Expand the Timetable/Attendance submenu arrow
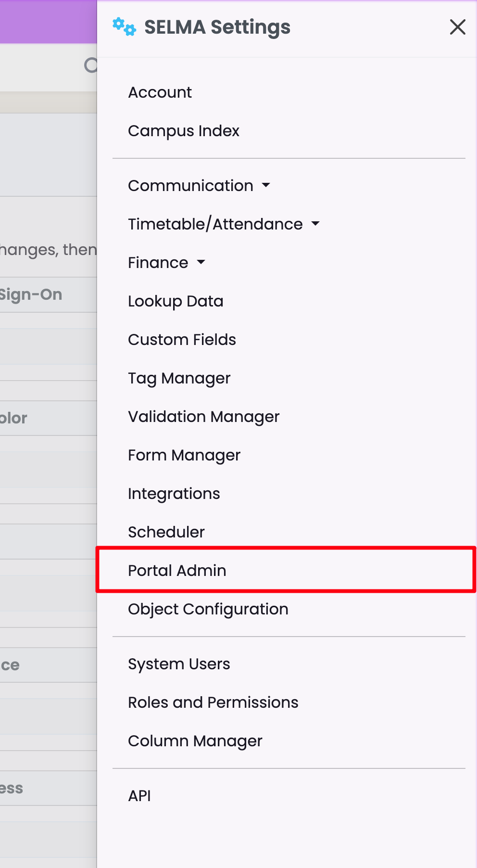 pos(315,224)
